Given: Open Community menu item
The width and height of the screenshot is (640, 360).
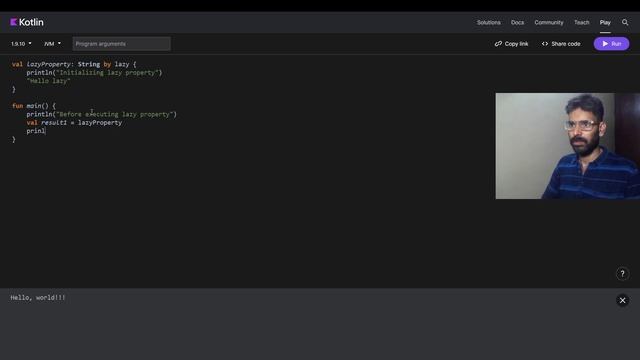Looking at the screenshot, I should (x=549, y=22).
